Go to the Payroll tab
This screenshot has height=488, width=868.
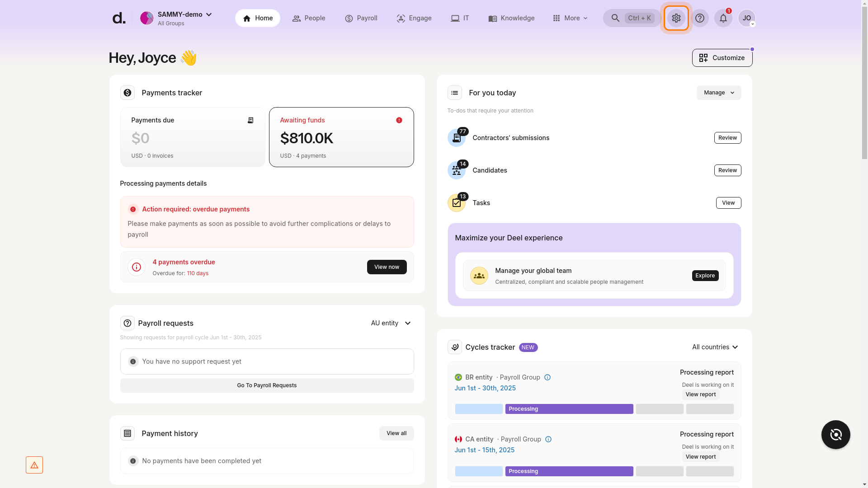[361, 18]
